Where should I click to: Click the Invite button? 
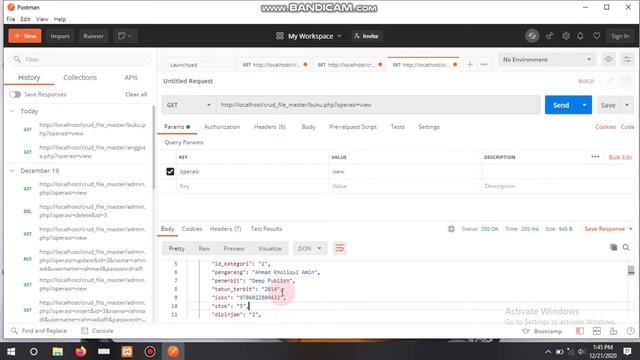coord(366,36)
